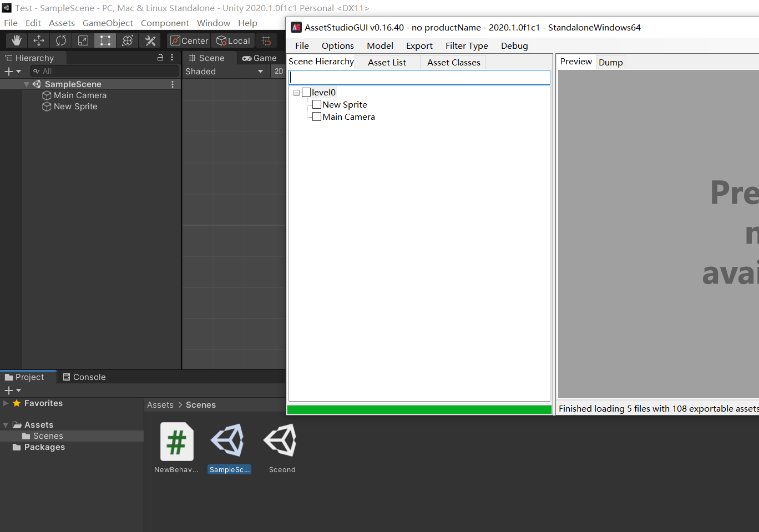The image size is (759, 532).
Task: Open Unity File menu
Action: [x=11, y=23]
